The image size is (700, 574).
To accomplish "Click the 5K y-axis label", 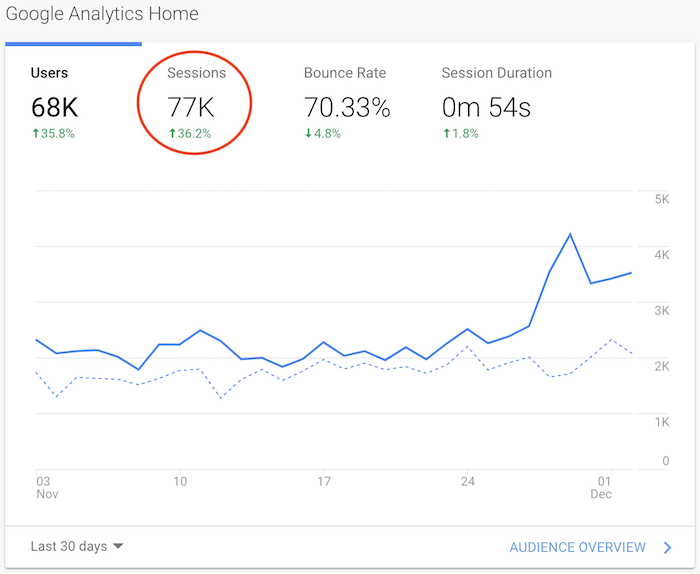I will [662, 199].
